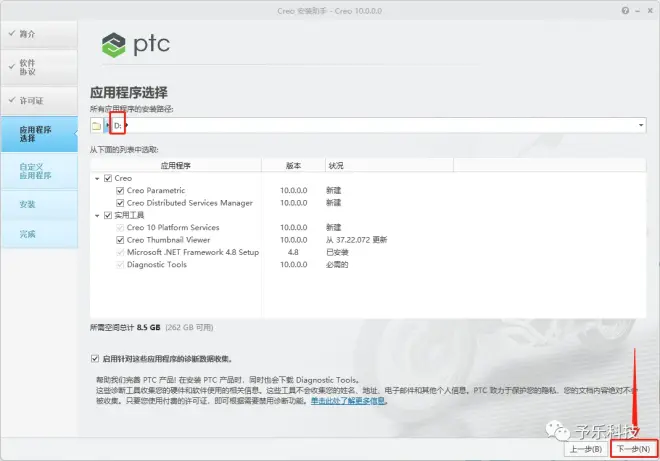This screenshot has width=660, height=461.
Task: Click the 8.5 GB required space text
Action: point(149,327)
